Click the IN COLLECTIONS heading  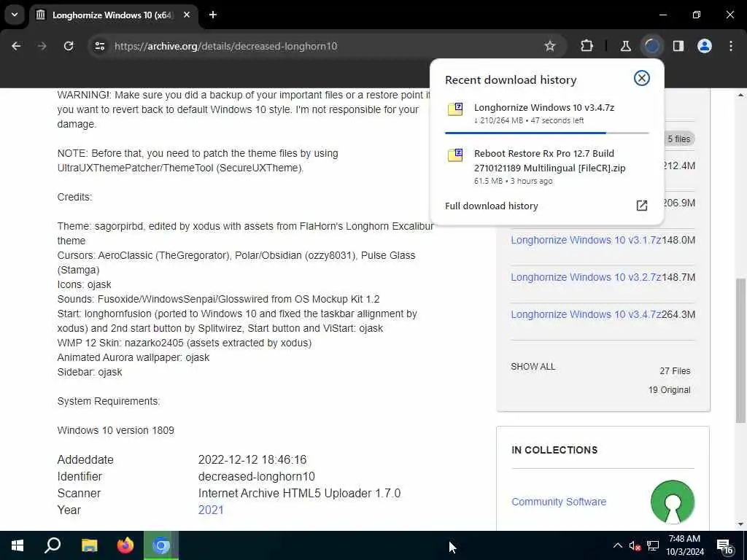click(554, 451)
